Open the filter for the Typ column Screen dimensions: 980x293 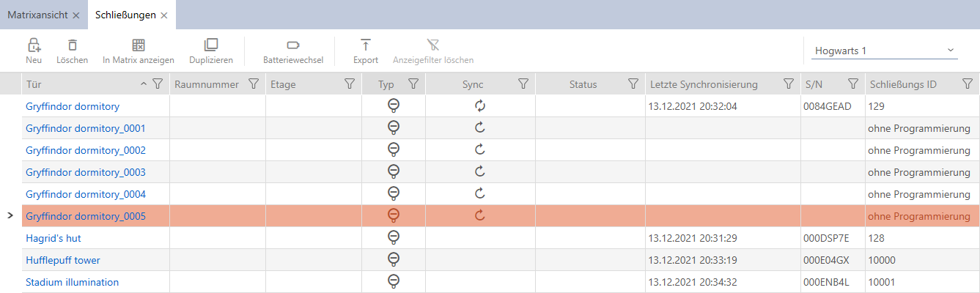tap(413, 84)
